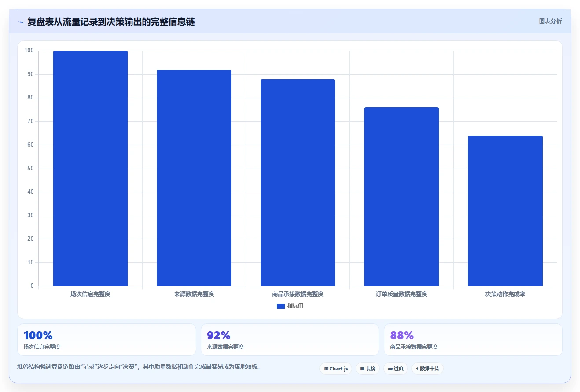Image resolution: width=580 pixels, height=392 pixels.
Task: Select the 订单质量数据完整度 bar
Action: (x=401, y=197)
